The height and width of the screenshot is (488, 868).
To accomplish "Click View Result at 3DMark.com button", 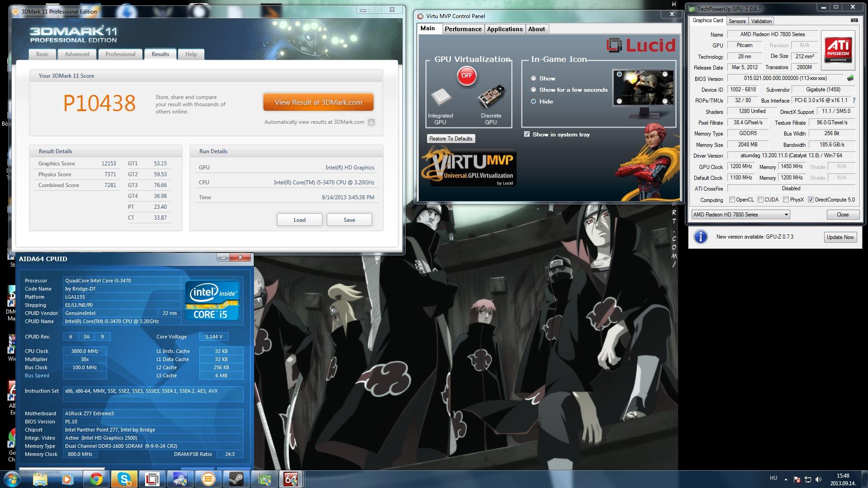I will pyautogui.click(x=318, y=102).
